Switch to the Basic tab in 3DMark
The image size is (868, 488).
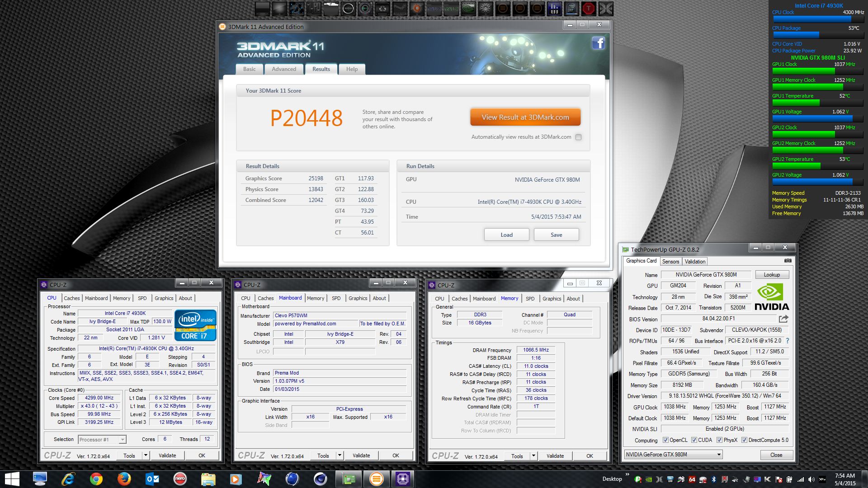[249, 69]
